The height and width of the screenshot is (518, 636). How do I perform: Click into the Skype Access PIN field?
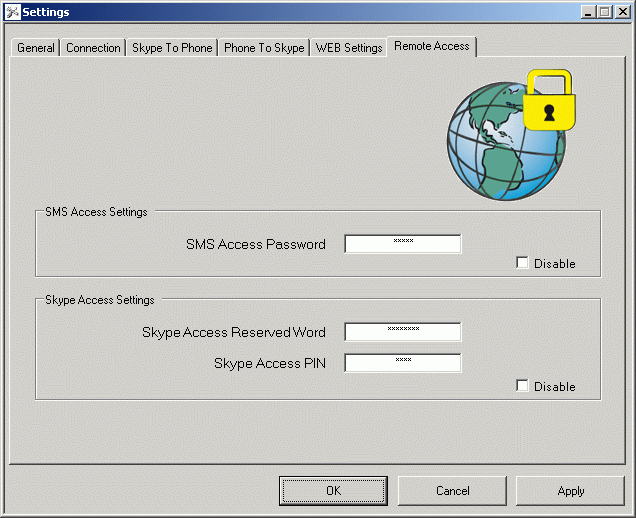(x=402, y=363)
